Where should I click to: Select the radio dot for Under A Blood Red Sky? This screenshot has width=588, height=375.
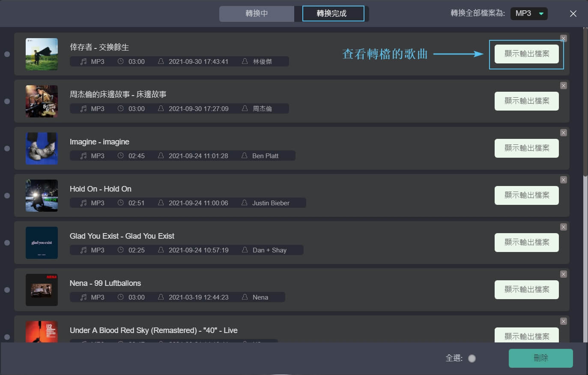[7, 337]
